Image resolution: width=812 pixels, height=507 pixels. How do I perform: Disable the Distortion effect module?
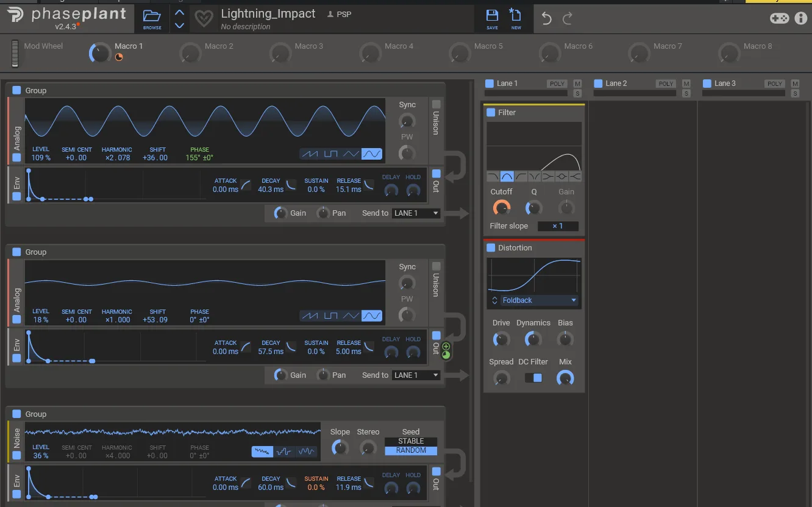point(491,248)
